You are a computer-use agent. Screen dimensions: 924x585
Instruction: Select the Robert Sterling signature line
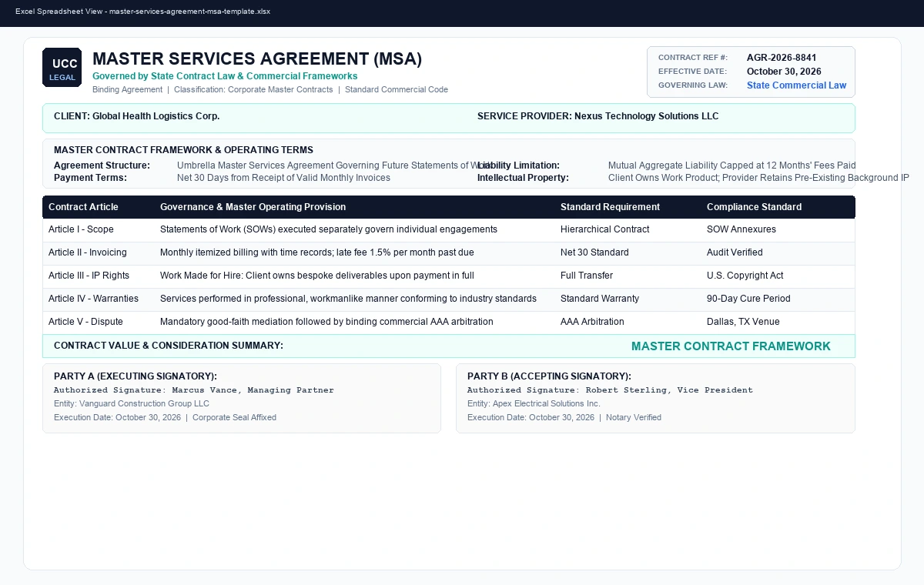610,390
